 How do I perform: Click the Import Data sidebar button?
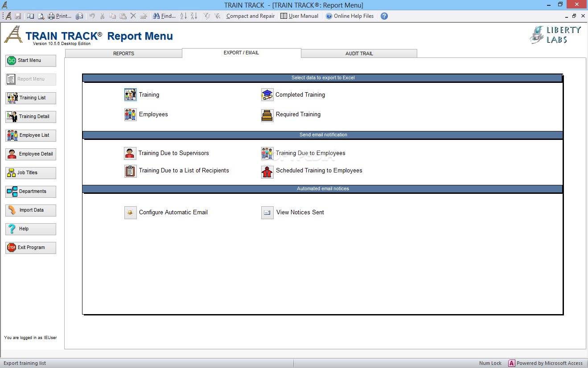tap(31, 210)
